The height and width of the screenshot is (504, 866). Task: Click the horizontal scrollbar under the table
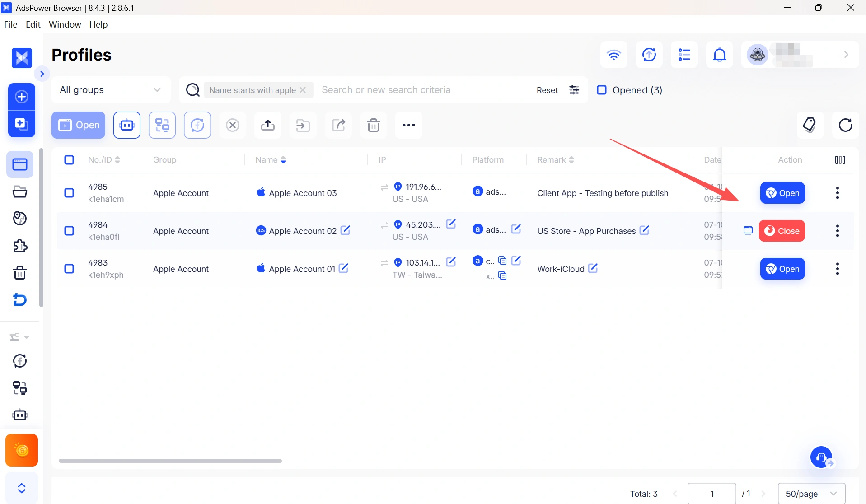point(170,461)
